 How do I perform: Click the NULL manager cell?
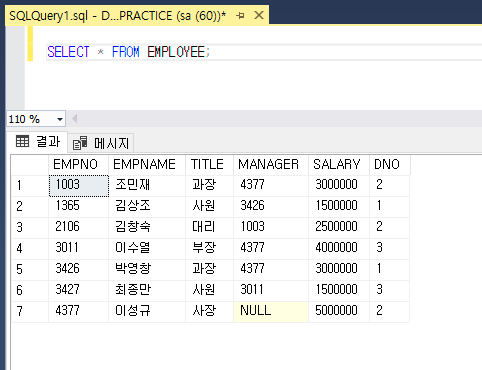[271, 312]
